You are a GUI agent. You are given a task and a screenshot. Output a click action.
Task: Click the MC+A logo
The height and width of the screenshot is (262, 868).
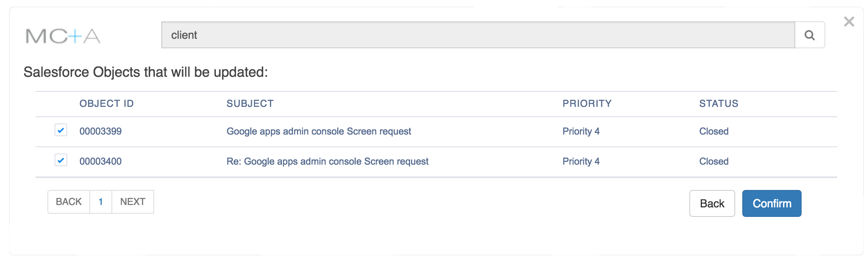(63, 36)
